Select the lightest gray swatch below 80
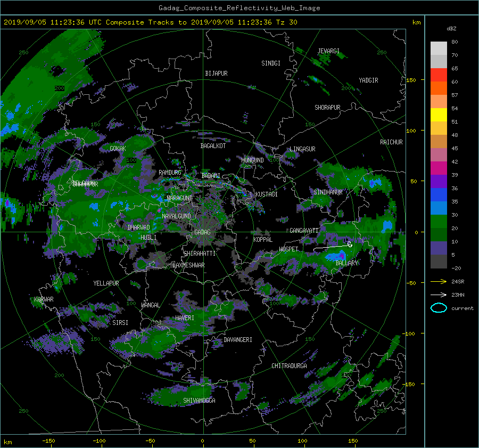The width and height of the screenshot is (479, 448). coord(439,48)
